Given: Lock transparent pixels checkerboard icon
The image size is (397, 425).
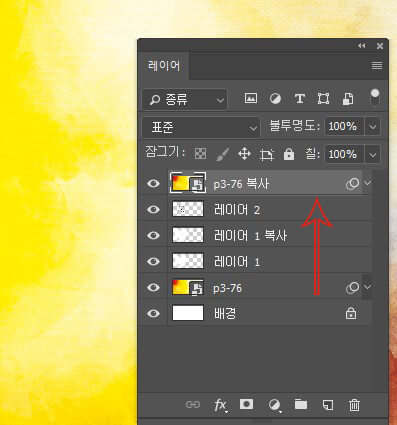Looking at the screenshot, I should 200,154.
